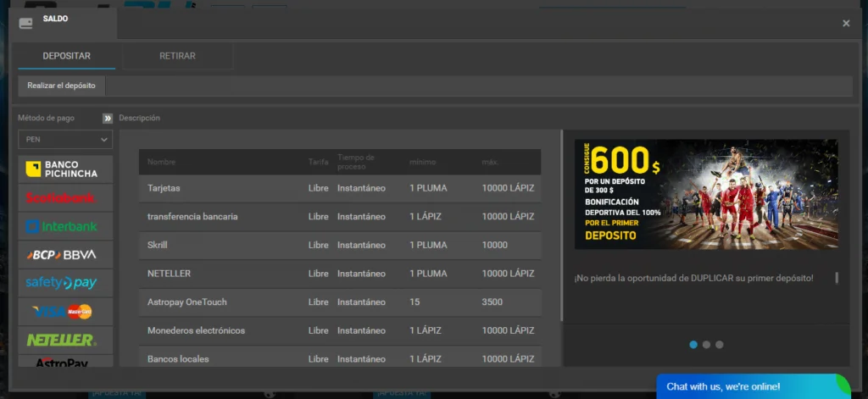Viewport: 868px width, 399px height.
Task: Go to first carousel slide dot
Action: click(693, 345)
